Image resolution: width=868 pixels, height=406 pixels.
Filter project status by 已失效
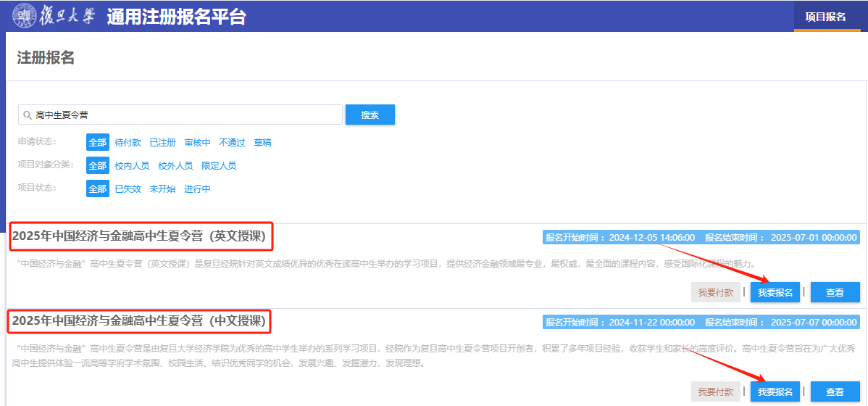pyautogui.click(x=128, y=189)
